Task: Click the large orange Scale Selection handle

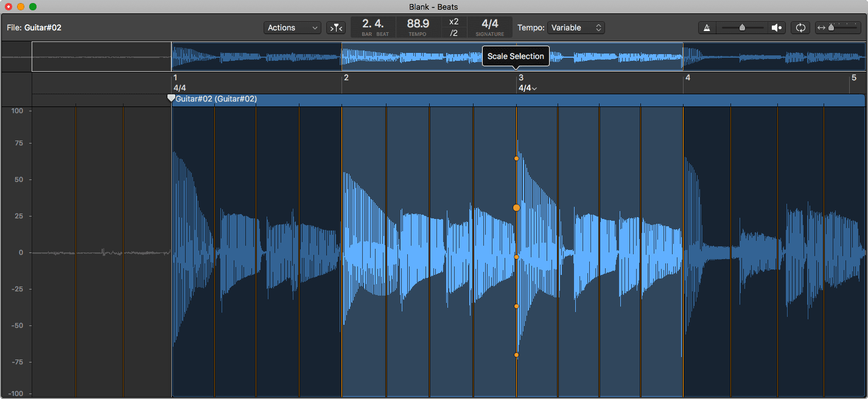Action: coord(516,207)
